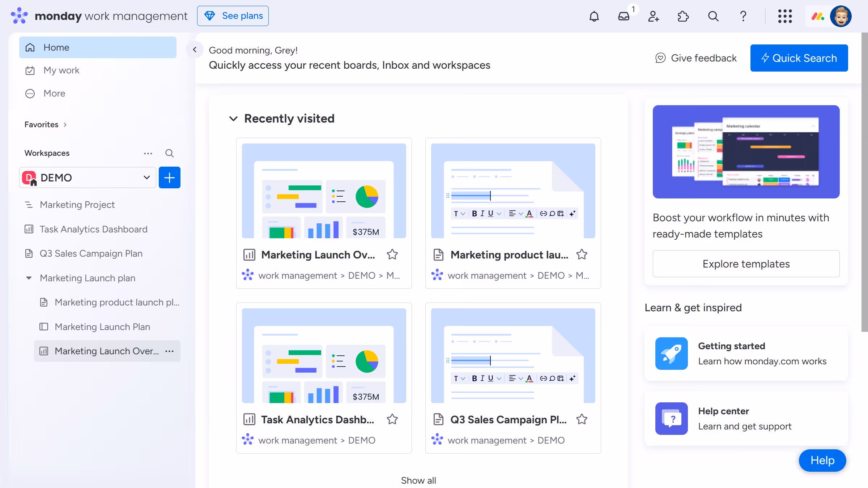Viewport: 868px width, 488px height.
Task: Click the invite members icon
Action: click(654, 16)
